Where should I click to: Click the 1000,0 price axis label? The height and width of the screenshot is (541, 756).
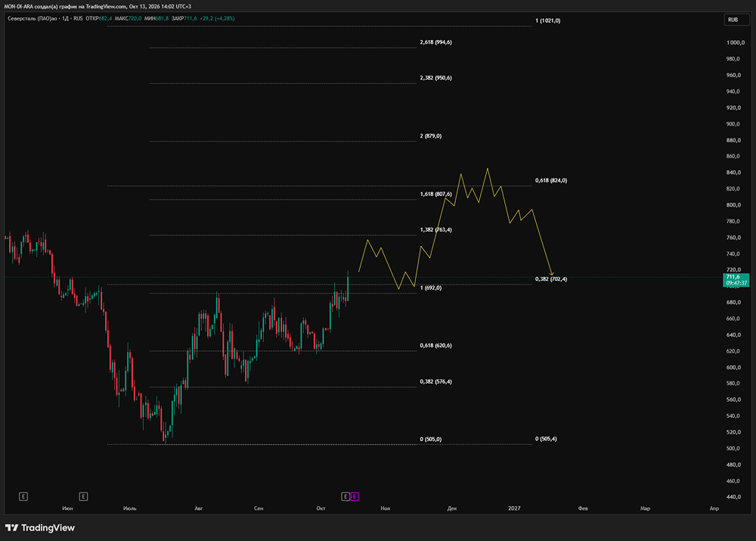[736, 42]
